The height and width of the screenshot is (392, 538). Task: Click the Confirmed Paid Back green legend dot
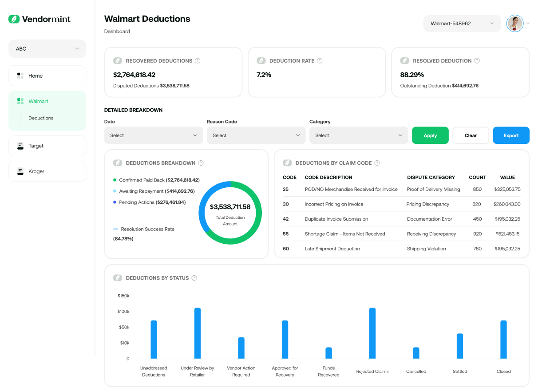[115, 180]
